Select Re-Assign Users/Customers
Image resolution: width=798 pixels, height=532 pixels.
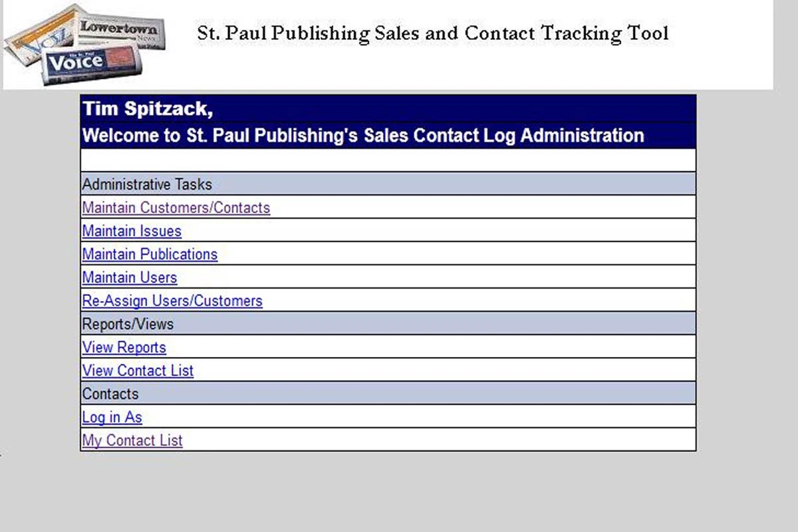click(x=172, y=301)
